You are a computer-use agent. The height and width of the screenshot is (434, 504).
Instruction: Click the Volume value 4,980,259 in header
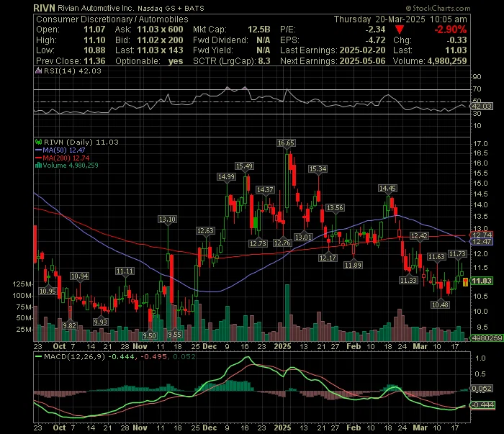pos(447,61)
